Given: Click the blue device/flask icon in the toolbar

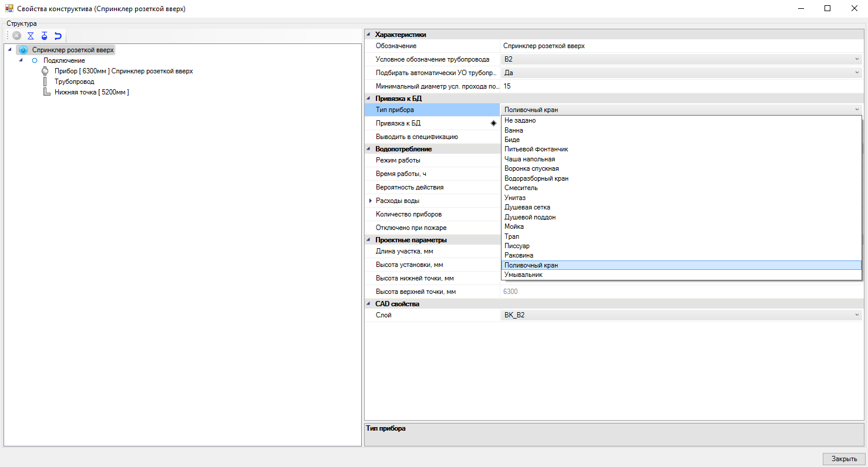Looking at the screenshot, I should click(x=44, y=36).
